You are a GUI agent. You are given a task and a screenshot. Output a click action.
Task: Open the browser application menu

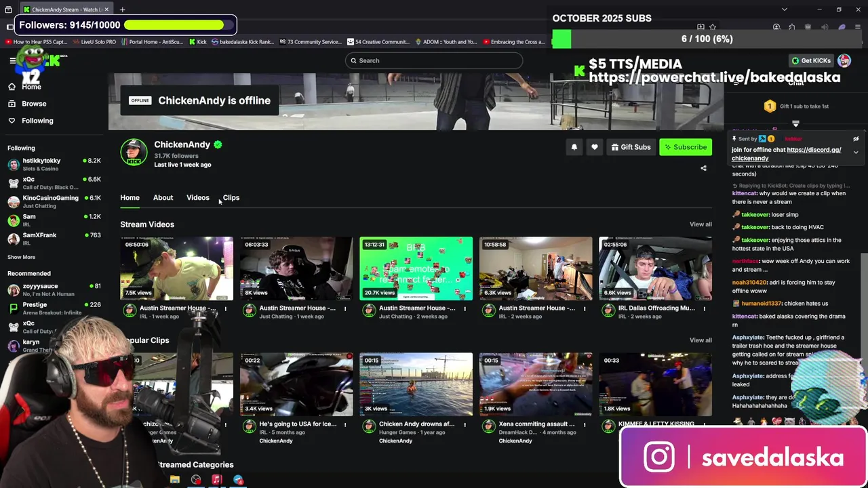pos(857,27)
